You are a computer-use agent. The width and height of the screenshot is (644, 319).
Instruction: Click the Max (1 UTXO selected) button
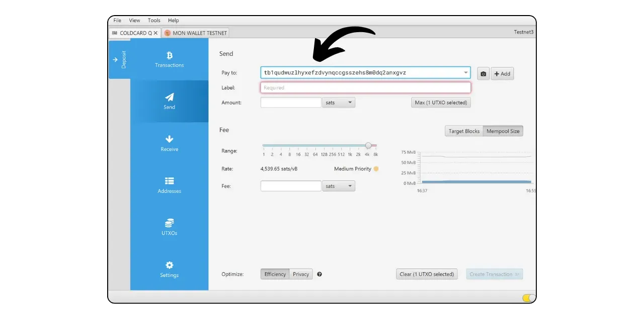tap(441, 102)
